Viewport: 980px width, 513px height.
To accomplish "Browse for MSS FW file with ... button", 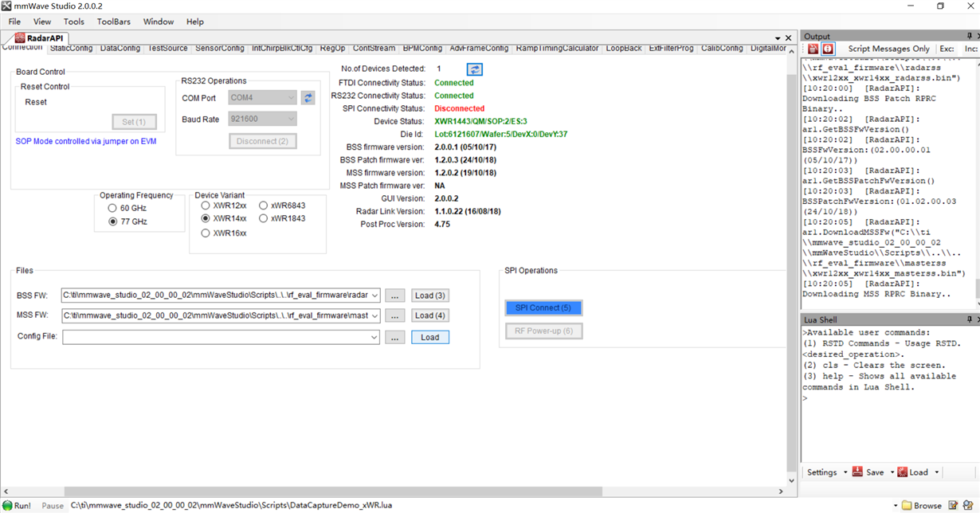I will (x=395, y=315).
